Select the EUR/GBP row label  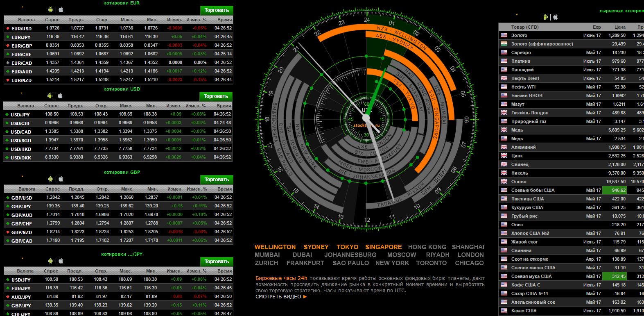[x=22, y=46]
